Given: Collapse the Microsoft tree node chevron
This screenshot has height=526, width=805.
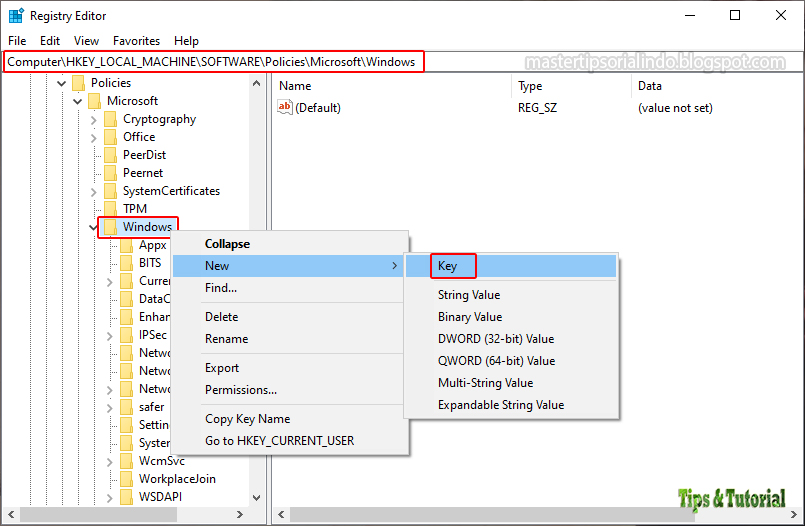Looking at the screenshot, I should pyautogui.click(x=78, y=101).
